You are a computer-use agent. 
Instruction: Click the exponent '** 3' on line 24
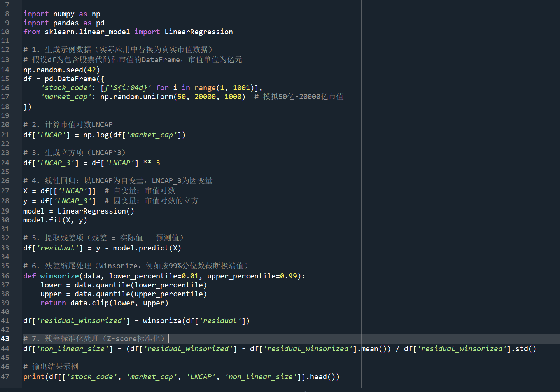point(152,163)
